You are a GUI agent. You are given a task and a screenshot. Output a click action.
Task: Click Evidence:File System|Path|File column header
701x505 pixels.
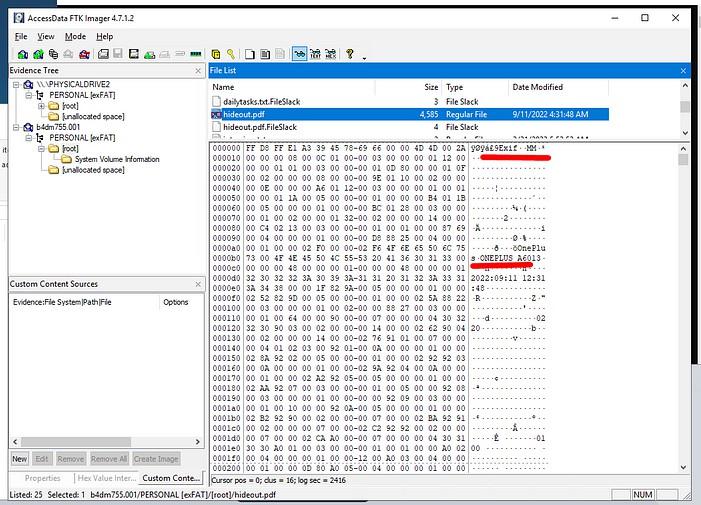(84, 303)
